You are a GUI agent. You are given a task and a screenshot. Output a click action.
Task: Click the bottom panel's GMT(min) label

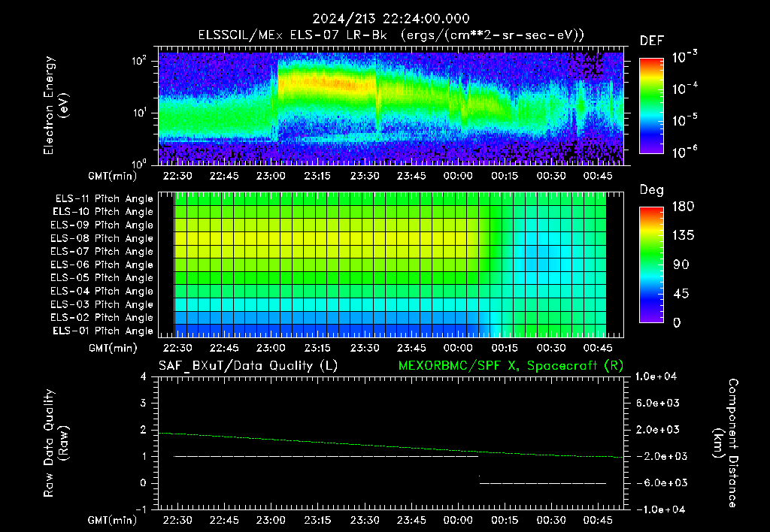point(113,520)
